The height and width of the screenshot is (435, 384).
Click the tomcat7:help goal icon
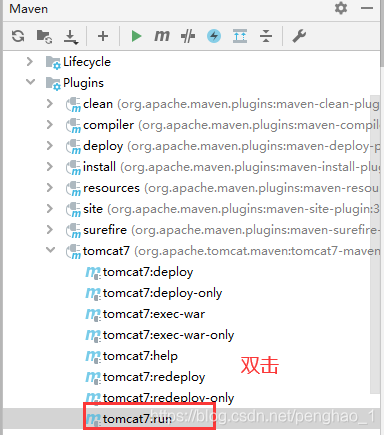click(x=93, y=357)
